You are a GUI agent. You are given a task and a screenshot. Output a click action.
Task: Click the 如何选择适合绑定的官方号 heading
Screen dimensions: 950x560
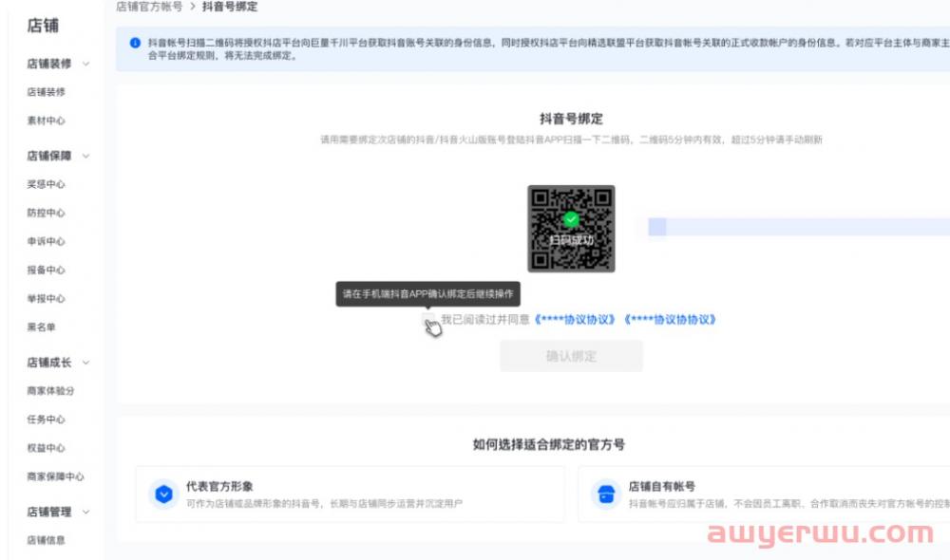(549, 444)
